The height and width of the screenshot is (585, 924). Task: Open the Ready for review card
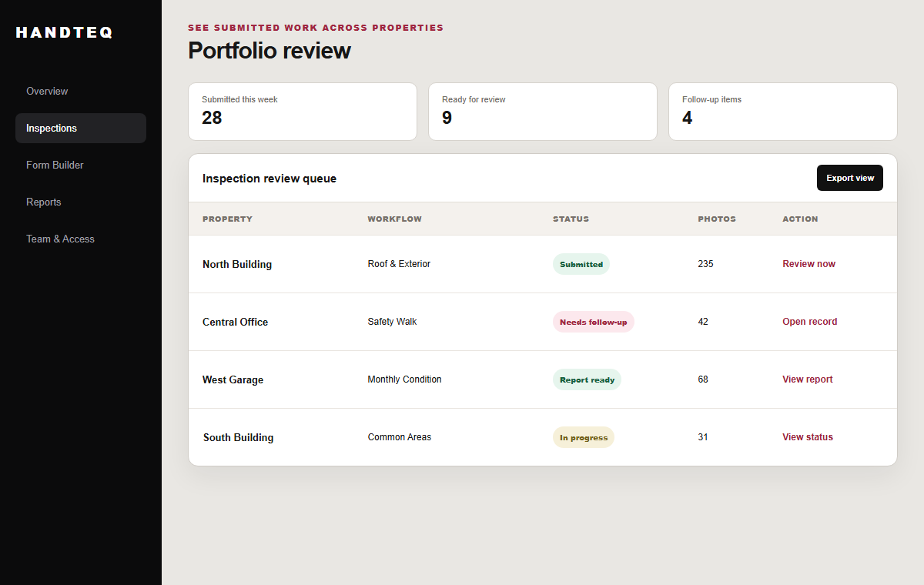[x=543, y=112]
